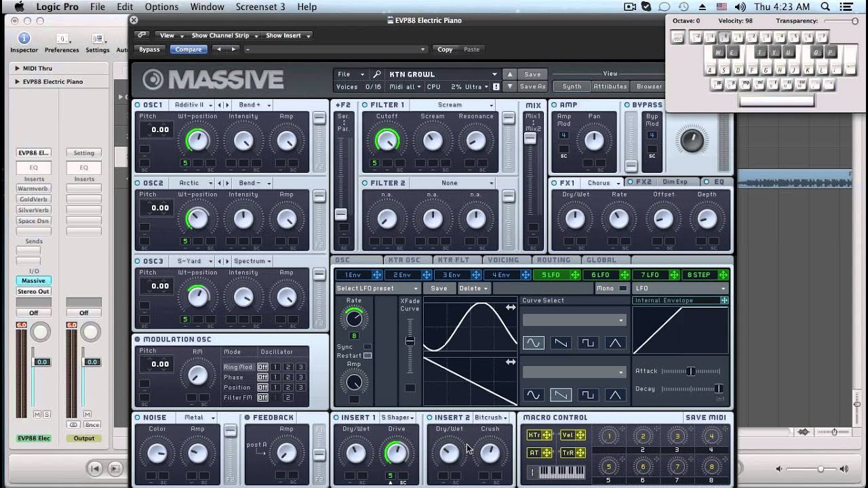The height and width of the screenshot is (488, 868).
Task: Switch to the KTR OSC tab
Action: pyautogui.click(x=403, y=260)
